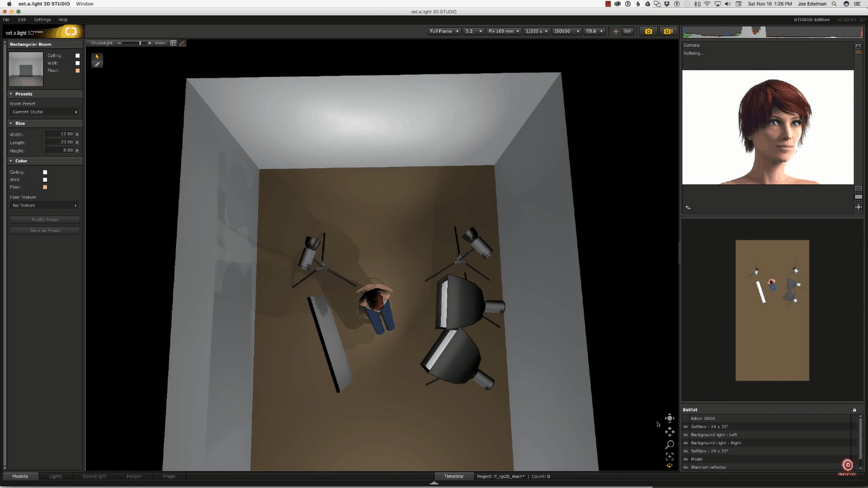This screenshot has height=488, width=868.
Task: Click the pan view four-arrow icon
Action: [670, 431]
